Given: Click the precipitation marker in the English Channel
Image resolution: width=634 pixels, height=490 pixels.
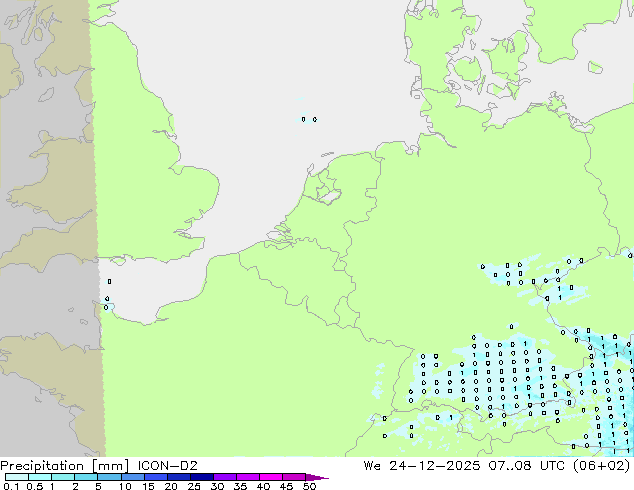Looking at the screenshot, I should pyautogui.click(x=108, y=283).
